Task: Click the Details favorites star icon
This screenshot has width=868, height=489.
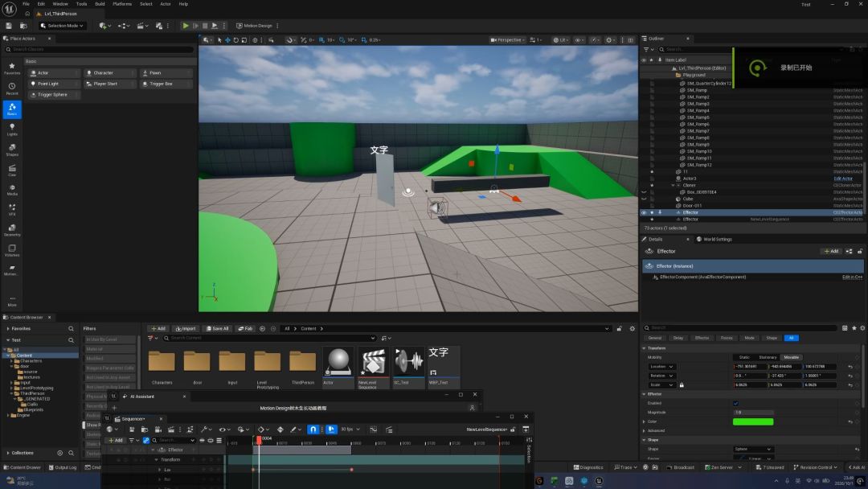Action: point(854,328)
